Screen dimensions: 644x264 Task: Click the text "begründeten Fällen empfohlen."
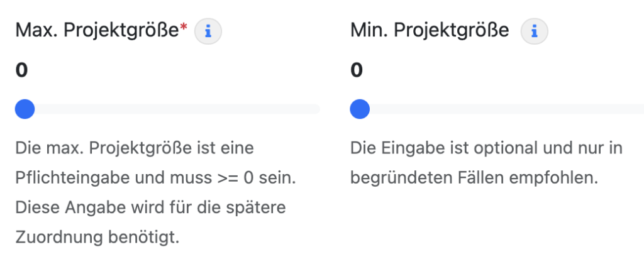(x=472, y=179)
